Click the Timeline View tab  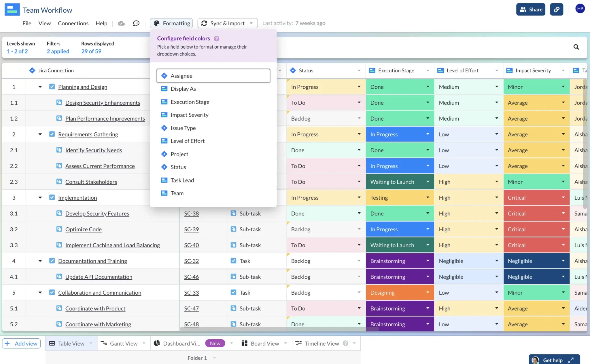point(322,343)
